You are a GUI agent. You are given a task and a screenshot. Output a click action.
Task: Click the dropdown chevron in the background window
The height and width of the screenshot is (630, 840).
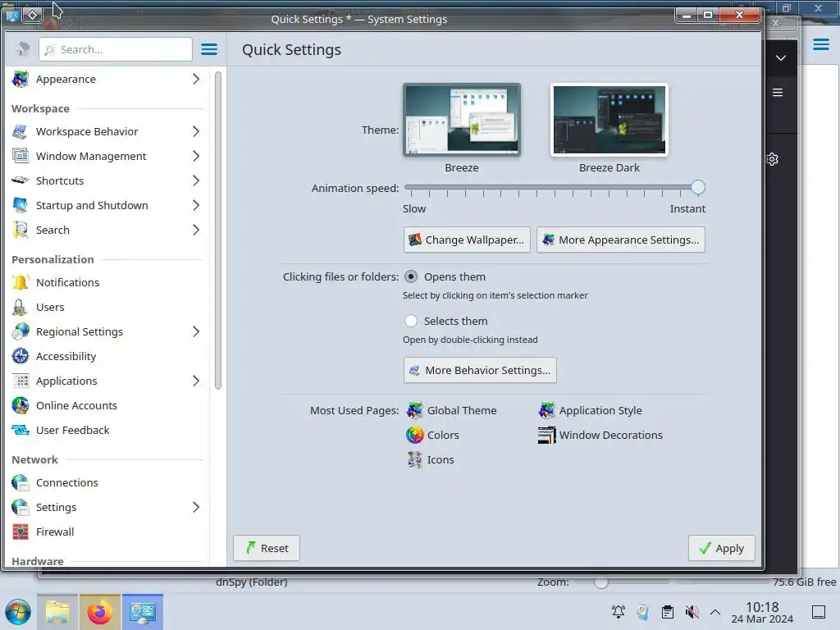point(781,58)
